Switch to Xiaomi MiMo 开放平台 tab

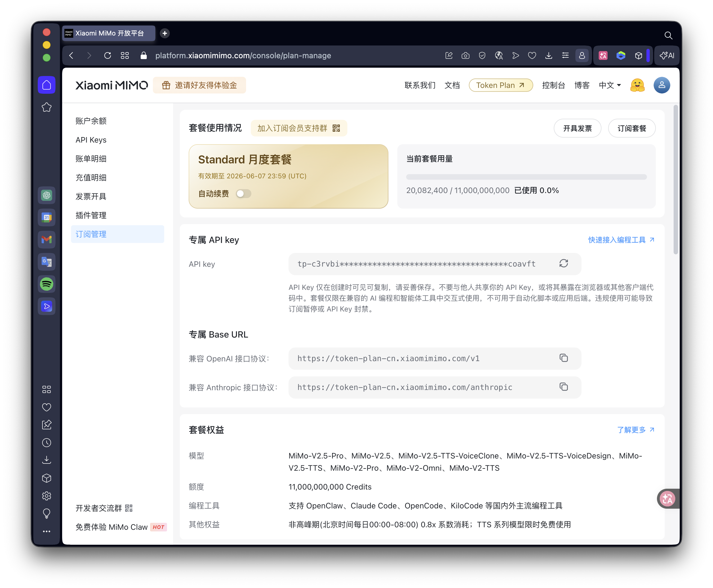[x=108, y=33]
